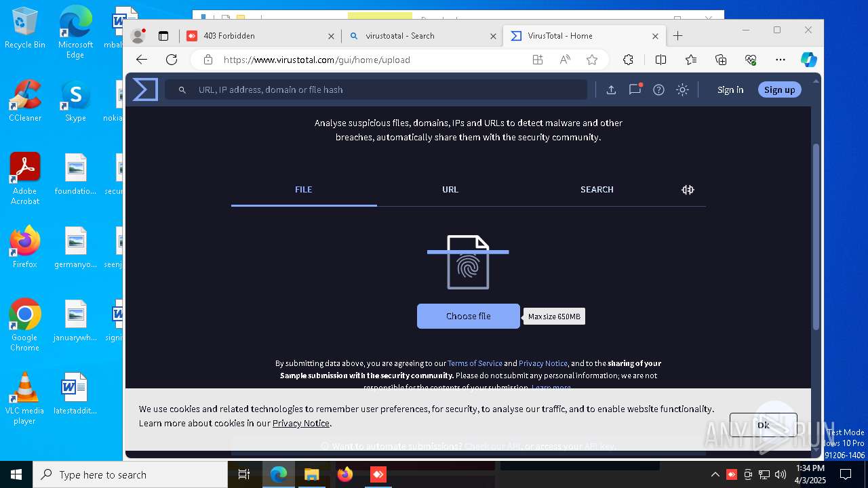Open VLC media player desktop shortcut
Image resolution: width=868 pixels, height=488 pixels.
(25, 398)
